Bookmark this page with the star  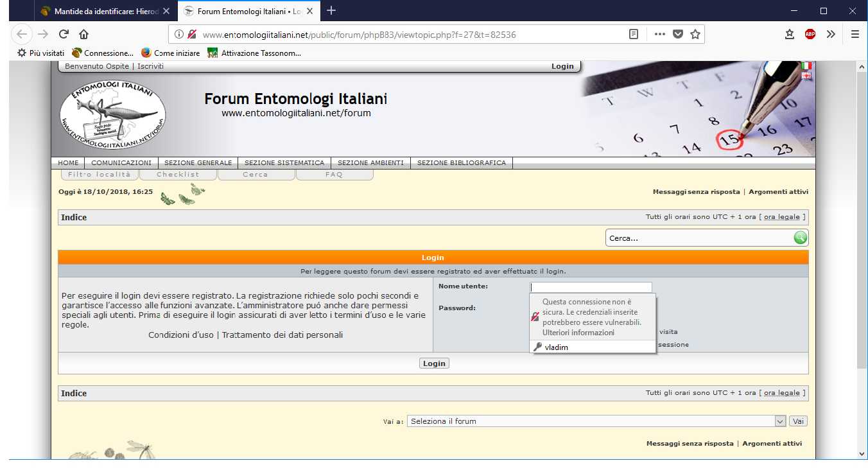[695, 35]
